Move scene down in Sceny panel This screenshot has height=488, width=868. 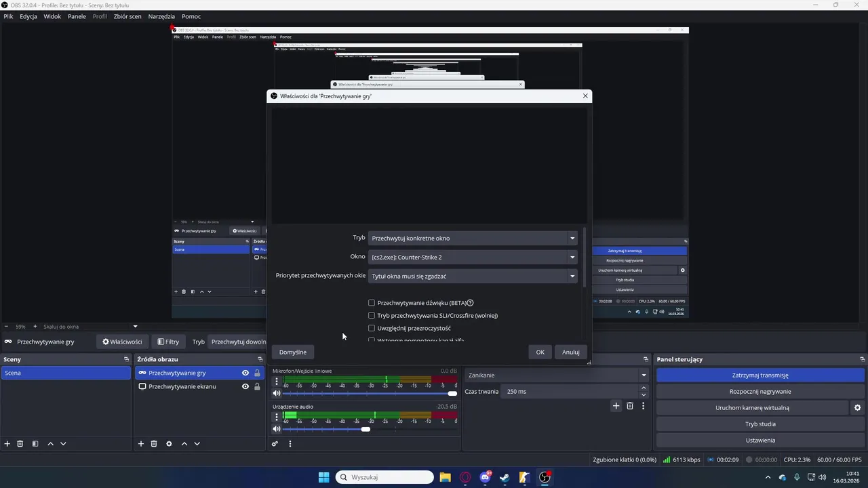pyautogui.click(x=63, y=444)
